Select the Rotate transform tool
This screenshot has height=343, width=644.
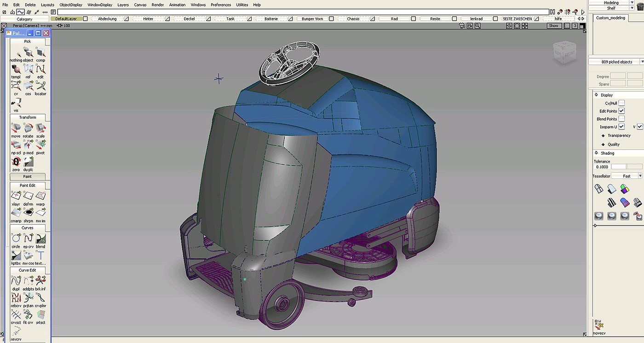[28, 129]
